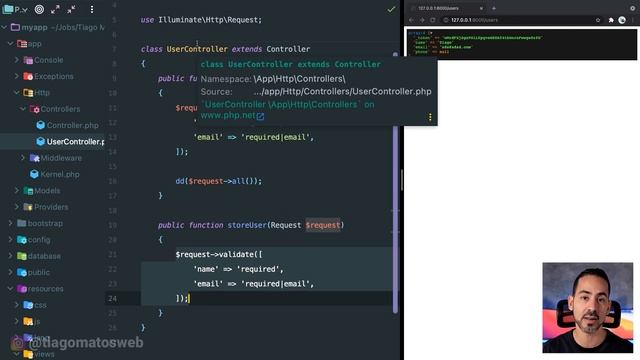
Task: Collapse the Controllers folder chevron
Action: click(x=23, y=109)
